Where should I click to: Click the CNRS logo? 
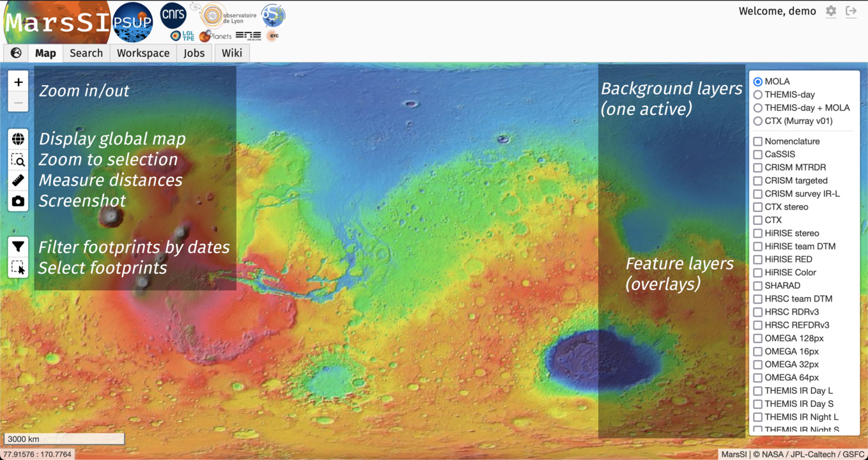pos(173,16)
